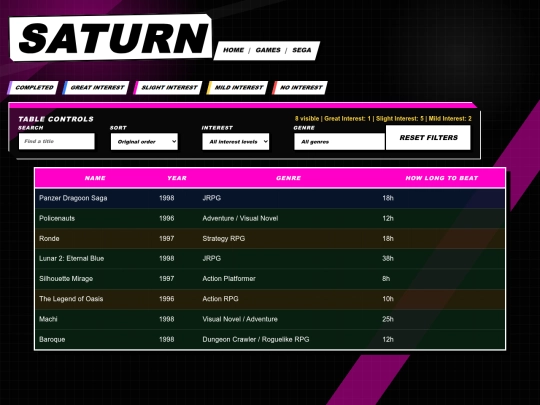Click the 38h playtime for Lunar 2

pos(388,258)
